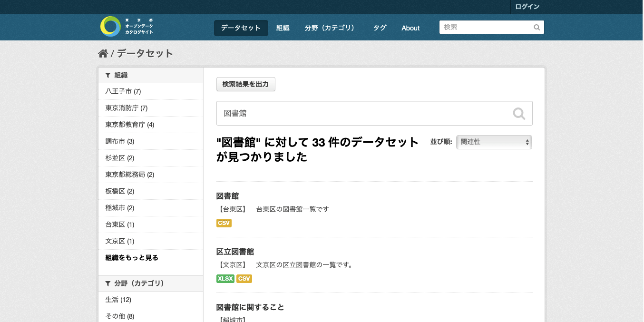Click the CSV badge under 区立図書館
Image resolution: width=644 pixels, height=322 pixels.
pyautogui.click(x=244, y=279)
